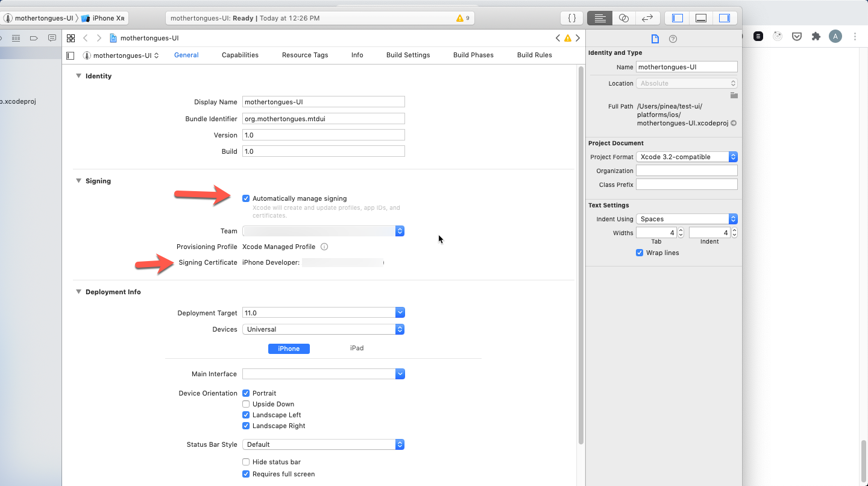
Task: Switch to Build Phases tab
Action: click(x=473, y=55)
